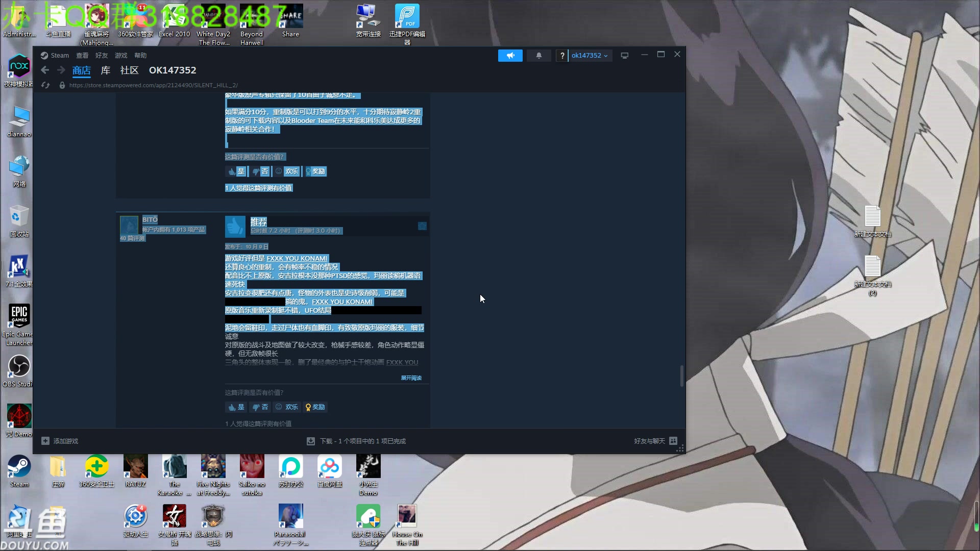Screen dimensions: 980x551
Task: Open the 新建文本文档 (2) file
Action: click(x=873, y=276)
